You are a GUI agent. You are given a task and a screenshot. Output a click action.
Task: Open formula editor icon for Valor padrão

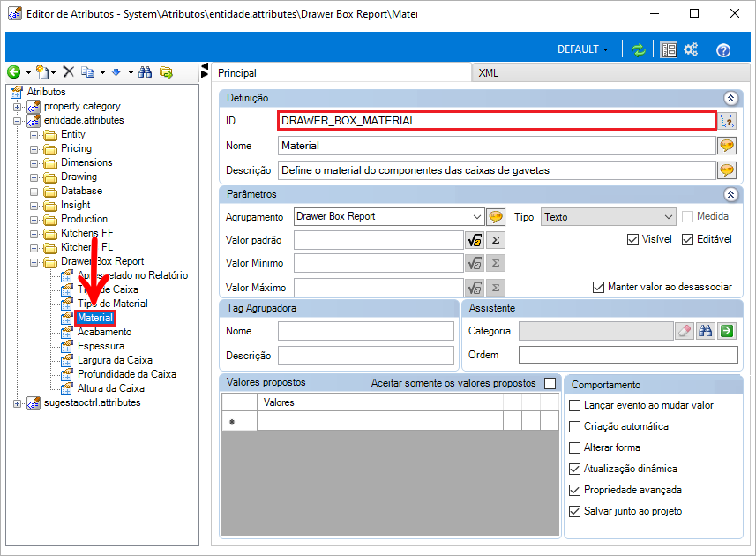[475, 240]
